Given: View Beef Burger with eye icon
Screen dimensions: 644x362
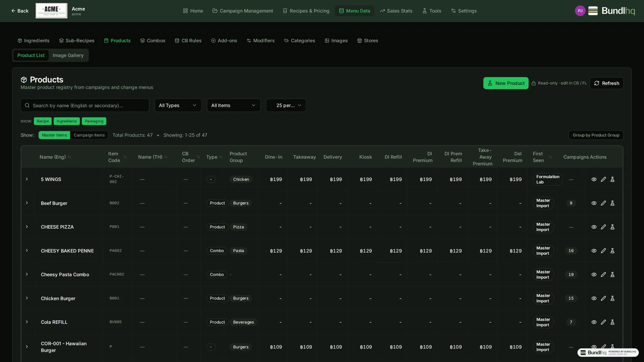Looking at the screenshot, I should [594, 203].
